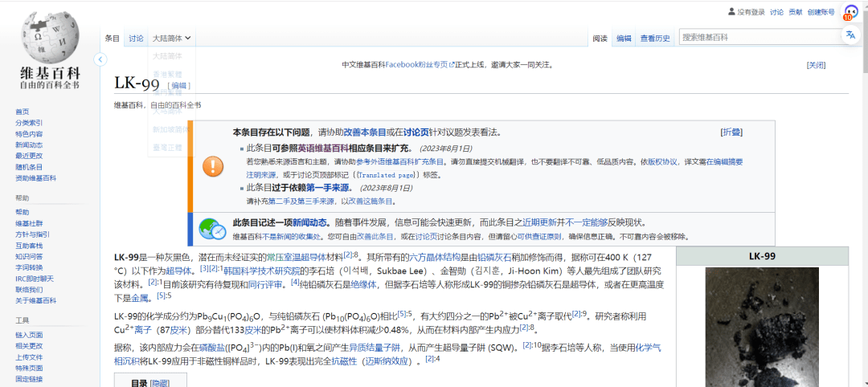Open 特殊页面 under 工具
The width and height of the screenshot is (868, 387).
29,369
